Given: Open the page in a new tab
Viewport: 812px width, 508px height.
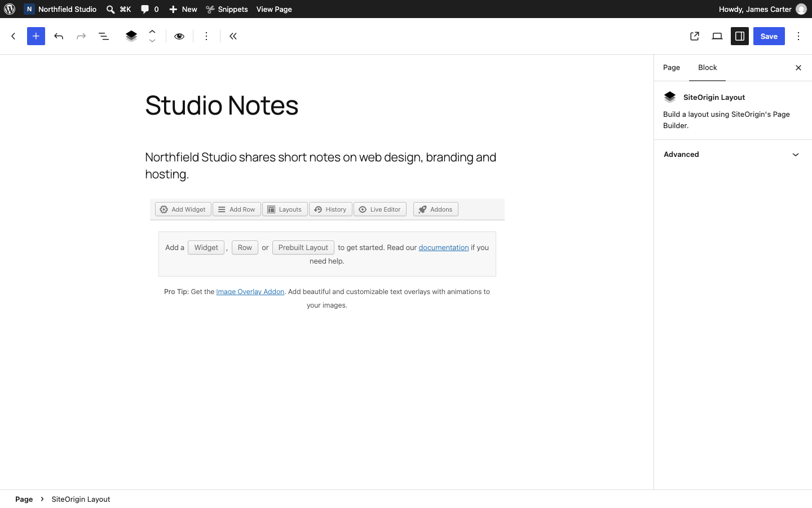Looking at the screenshot, I should pyautogui.click(x=695, y=36).
